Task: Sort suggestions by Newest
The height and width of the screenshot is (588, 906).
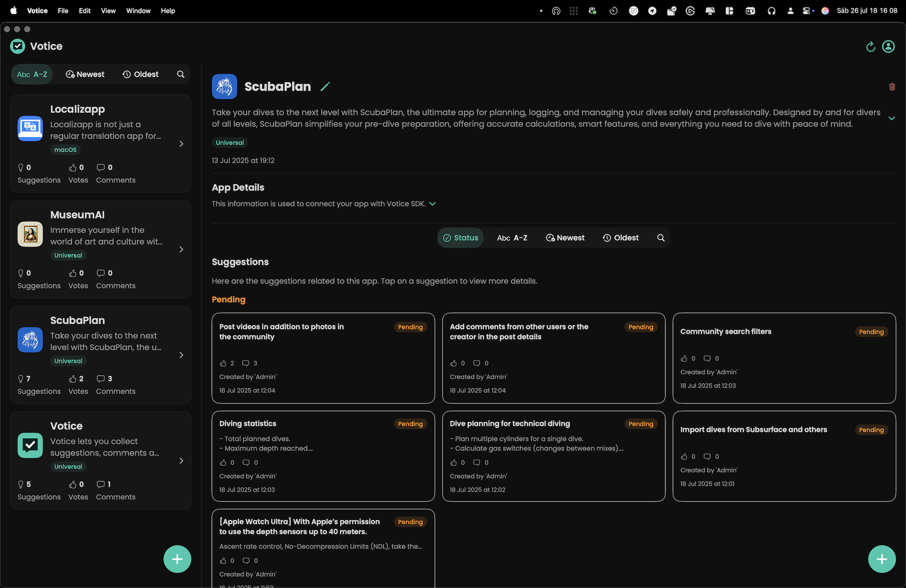Action: (565, 238)
